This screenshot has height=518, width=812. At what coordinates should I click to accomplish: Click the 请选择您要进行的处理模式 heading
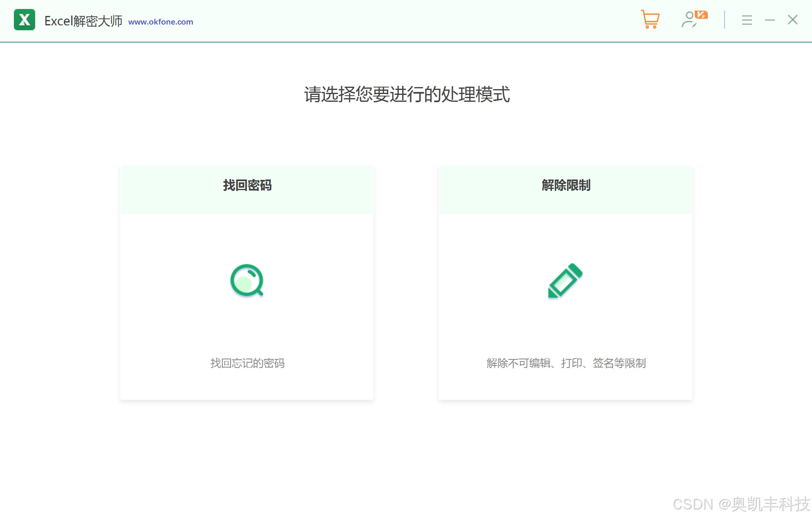pos(407,94)
